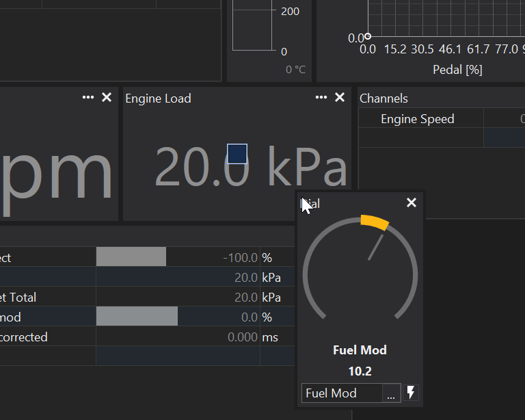This screenshot has height=420, width=525.
Task: Click the Engine Load panel title
Action: (158, 99)
